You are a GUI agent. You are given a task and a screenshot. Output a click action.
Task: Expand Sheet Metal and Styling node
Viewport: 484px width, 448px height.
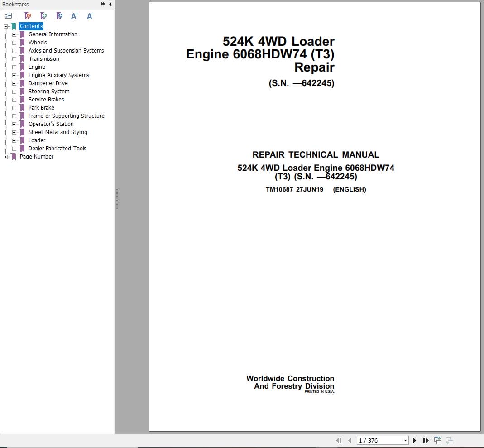(14, 132)
